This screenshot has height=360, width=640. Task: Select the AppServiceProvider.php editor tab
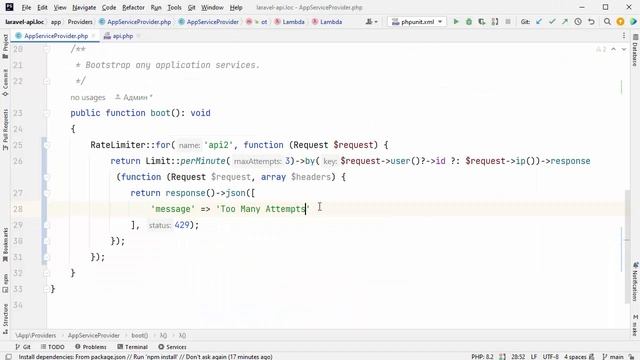tap(56, 36)
